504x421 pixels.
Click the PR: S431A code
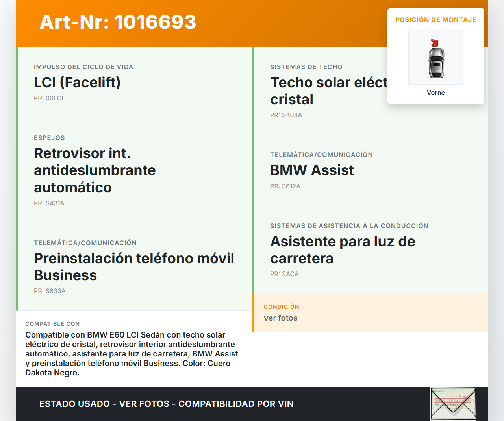(49, 203)
